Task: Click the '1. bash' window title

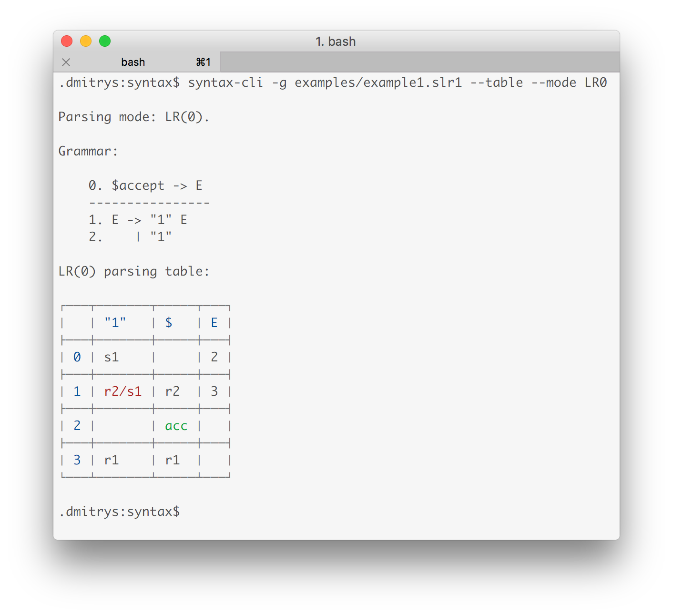Action: point(336,41)
